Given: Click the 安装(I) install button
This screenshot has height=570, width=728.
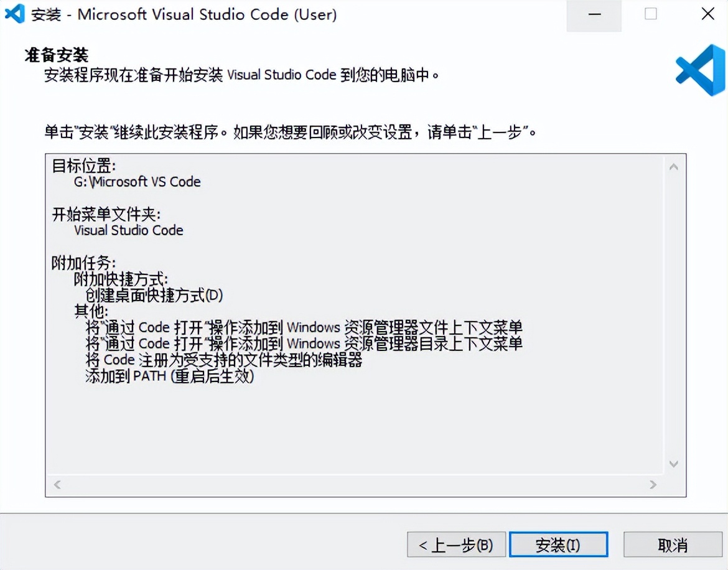Looking at the screenshot, I should 559,544.
